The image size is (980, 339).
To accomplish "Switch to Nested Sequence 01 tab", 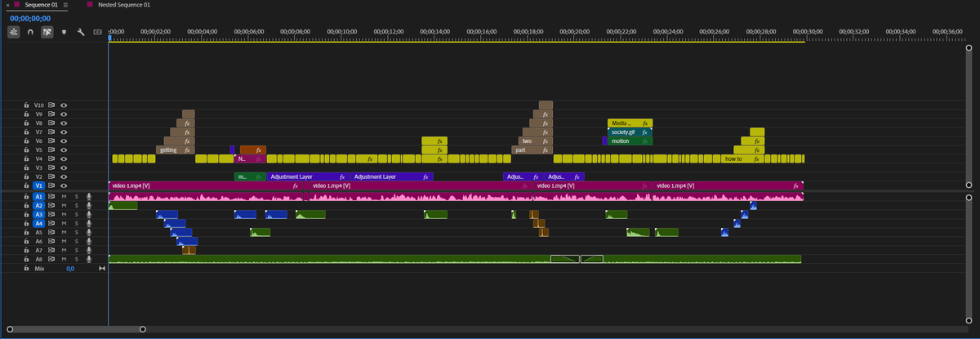I will click(x=124, y=5).
